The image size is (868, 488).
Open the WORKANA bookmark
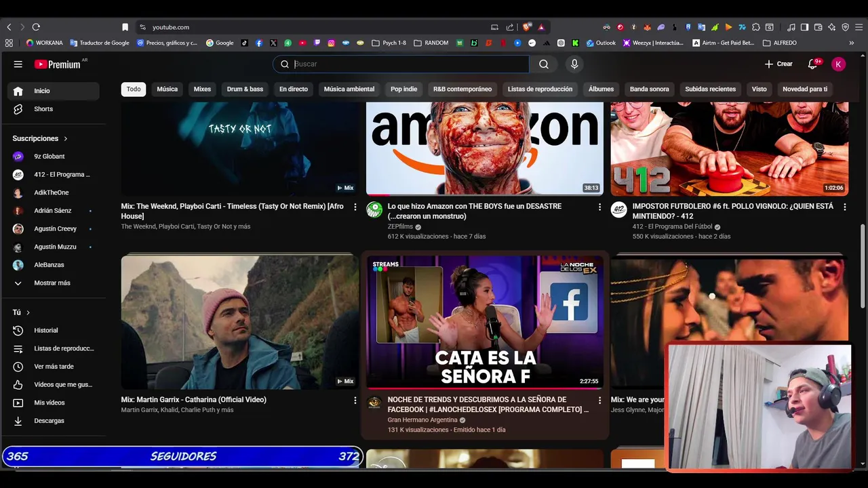tap(45, 43)
